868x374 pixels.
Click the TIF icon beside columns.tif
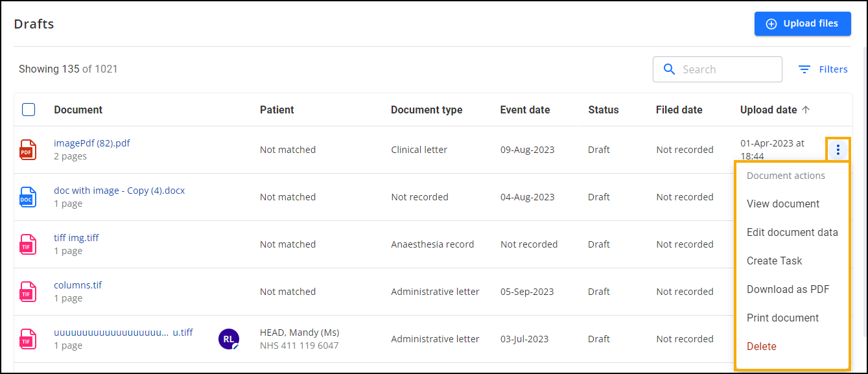tap(27, 292)
